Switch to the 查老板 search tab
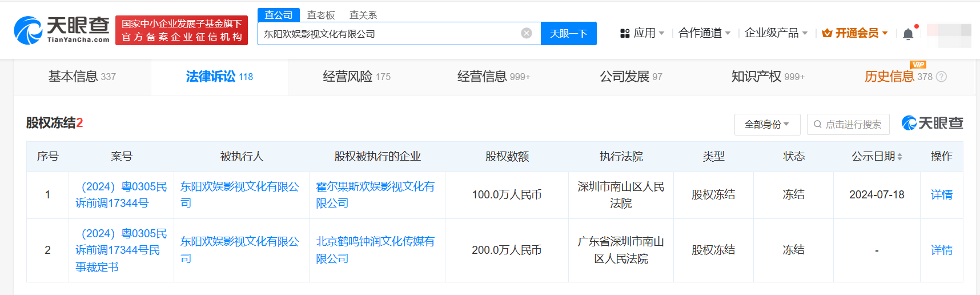Image resolution: width=980 pixels, height=295 pixels. 321,15
